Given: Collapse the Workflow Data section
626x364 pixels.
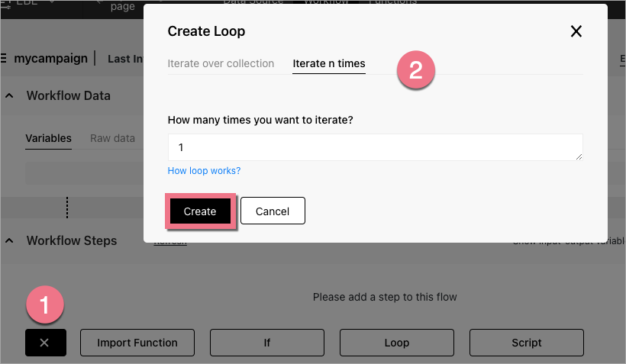Looking at the screenshot, I should (x=10, y=96).
